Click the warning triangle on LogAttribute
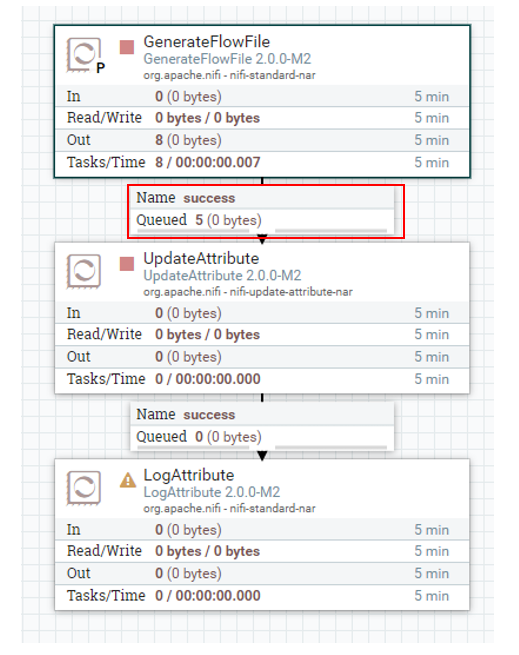 pos(127,480)
